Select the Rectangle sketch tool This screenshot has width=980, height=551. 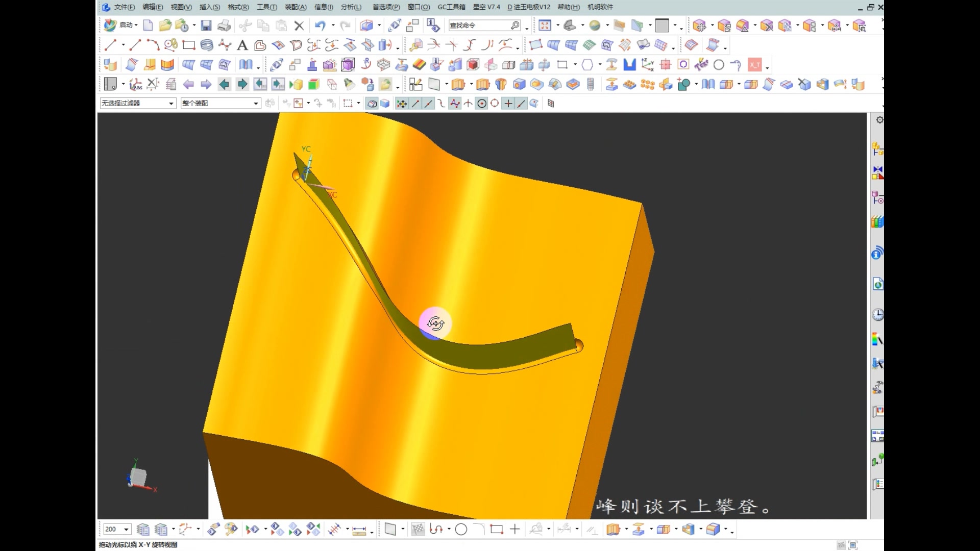pos(189,45)
